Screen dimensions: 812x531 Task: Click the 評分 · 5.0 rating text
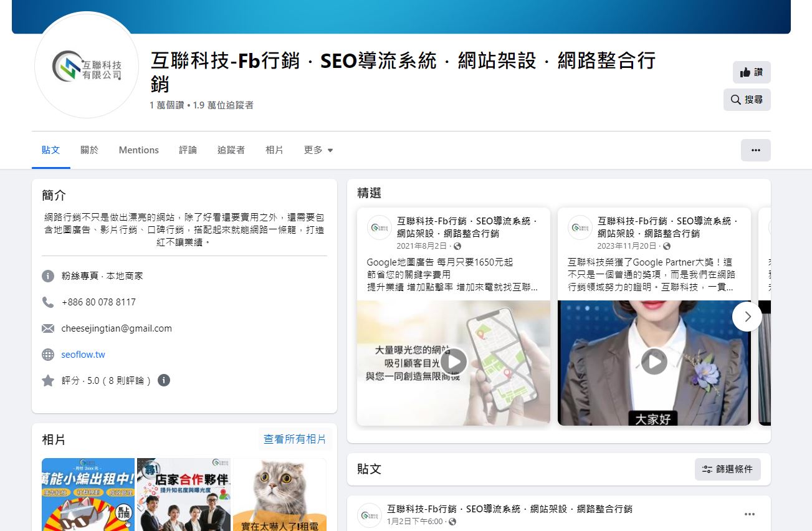(106, 381)
